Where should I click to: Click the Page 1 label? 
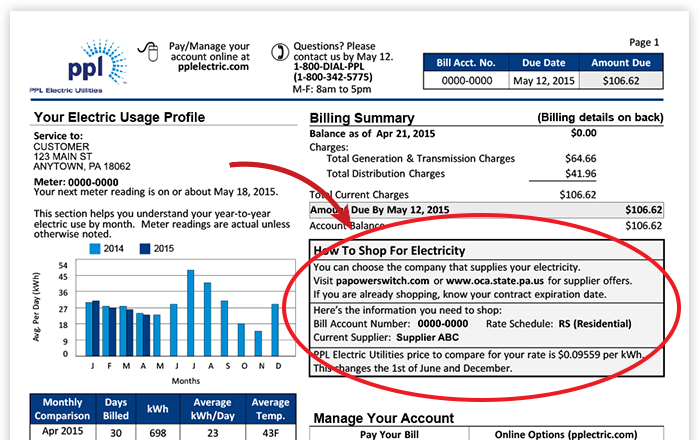coord(644,42)
